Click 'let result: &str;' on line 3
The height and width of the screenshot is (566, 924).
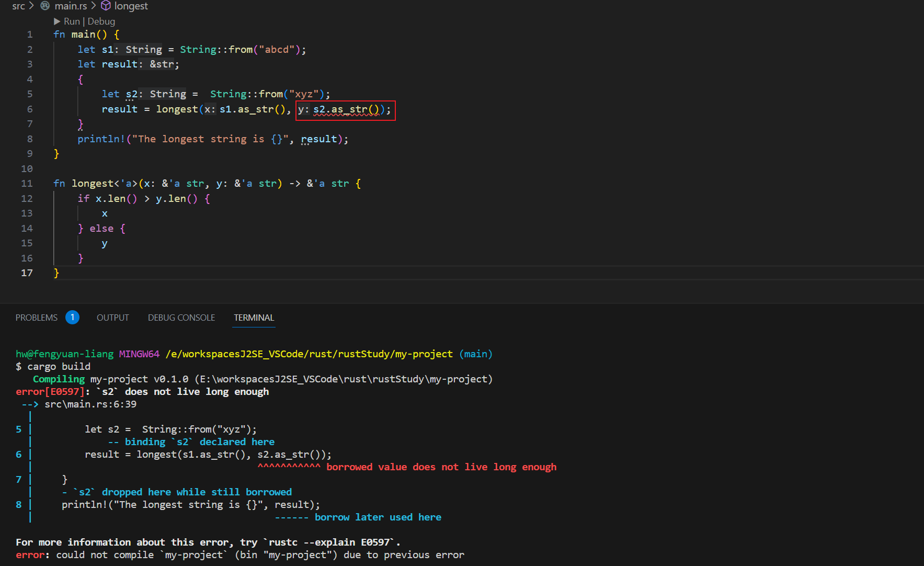pyautogui.click(x=128, y=64)
